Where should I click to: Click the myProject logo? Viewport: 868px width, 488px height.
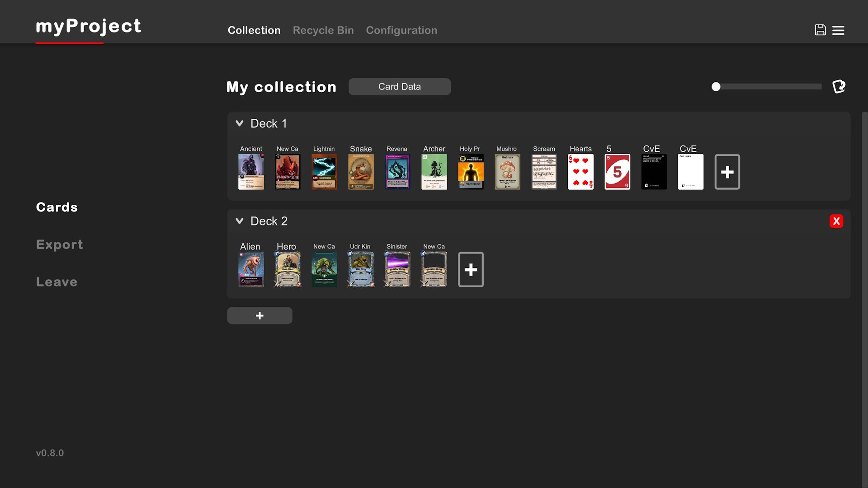tap(88, 27)
